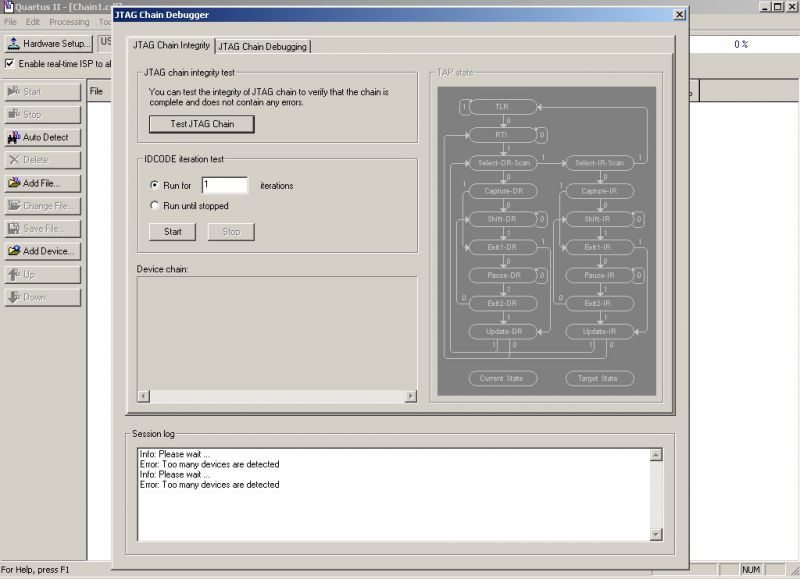The height and width of the screenshot is (579, 800).
Task: Click Exit1-DR state in TAP diagram
Action: pos(503,247)
